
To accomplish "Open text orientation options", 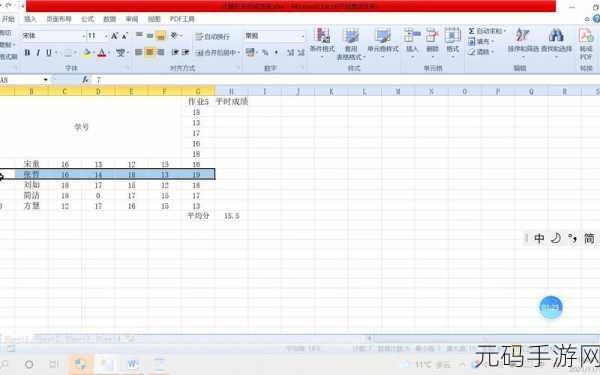I will 176,36.
